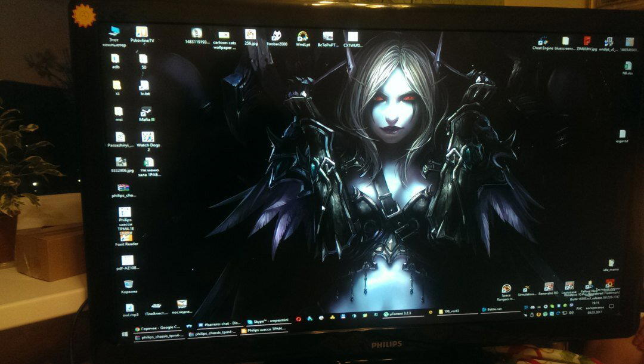Viewport: 644px width, 364px height.
Task: Open the taskbar clock showing 19:15
Action: (595, 309)
